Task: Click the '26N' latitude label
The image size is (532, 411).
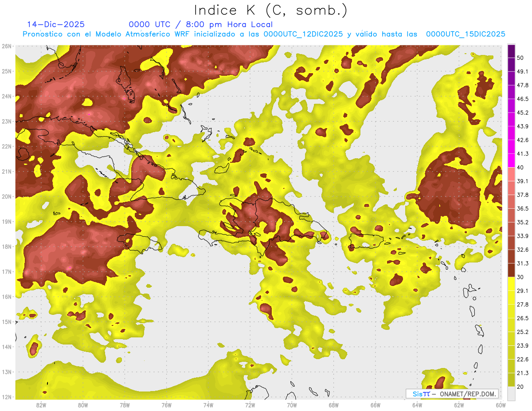Action: coord(7,46)
